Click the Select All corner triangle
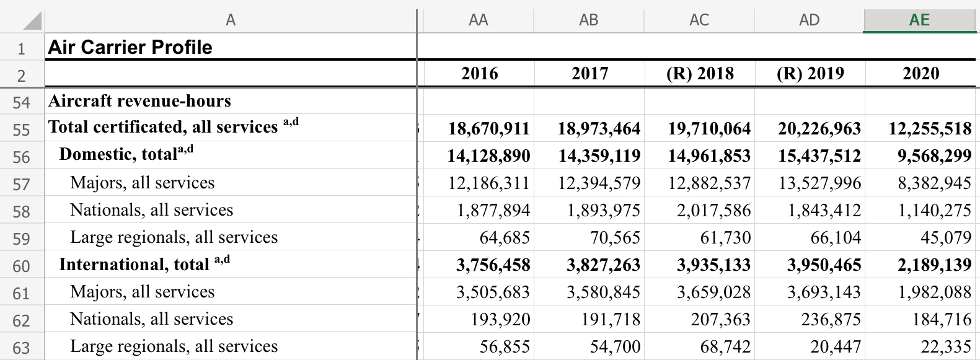 (x=33, y=21)
